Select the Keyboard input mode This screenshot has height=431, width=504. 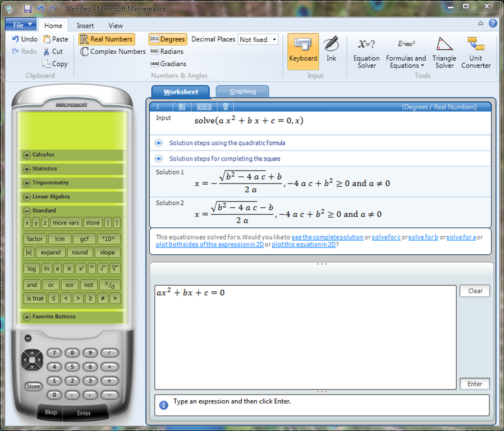click(303, 51)
